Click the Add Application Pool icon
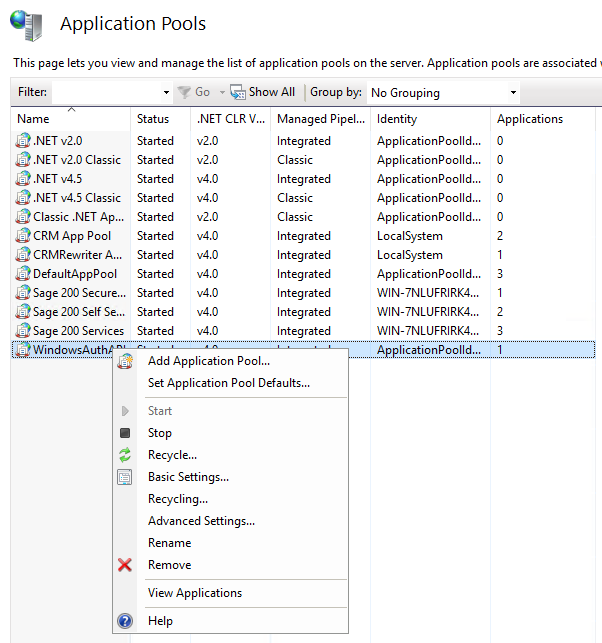This screenshot has width=602, height=643. tap(125, 361)
